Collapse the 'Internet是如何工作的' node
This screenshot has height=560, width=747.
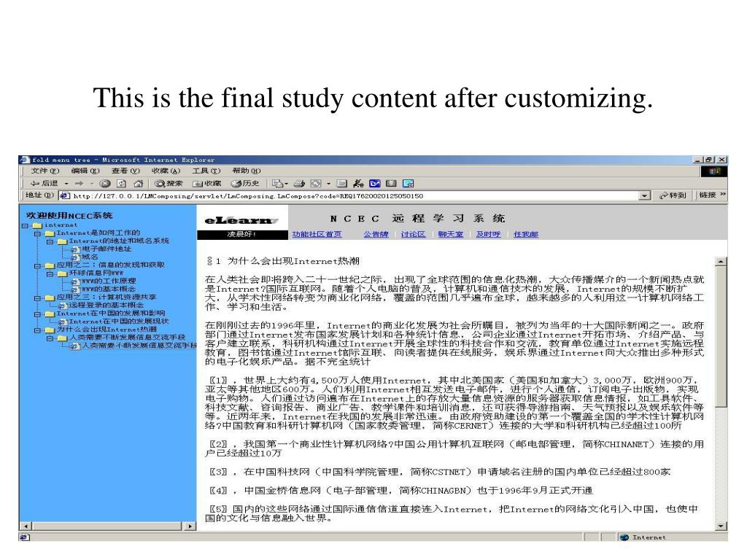click(37, 234)
